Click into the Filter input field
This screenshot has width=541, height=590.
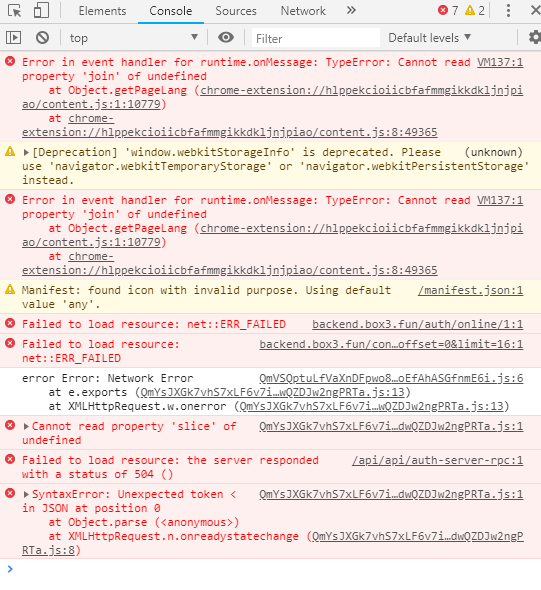pyautogui.click(x=316, y=38)
